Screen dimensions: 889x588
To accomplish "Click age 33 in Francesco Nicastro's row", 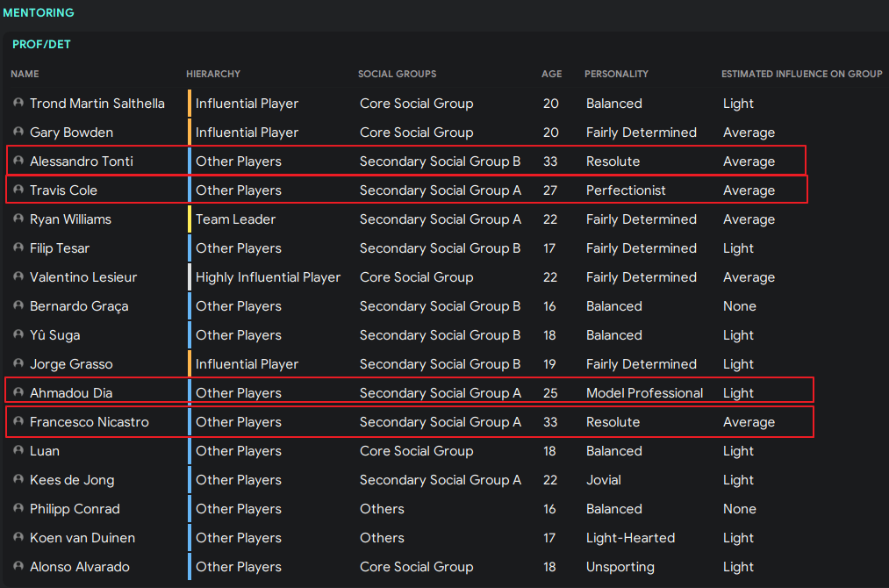I will pyautogui.click(x=550, y=421).
